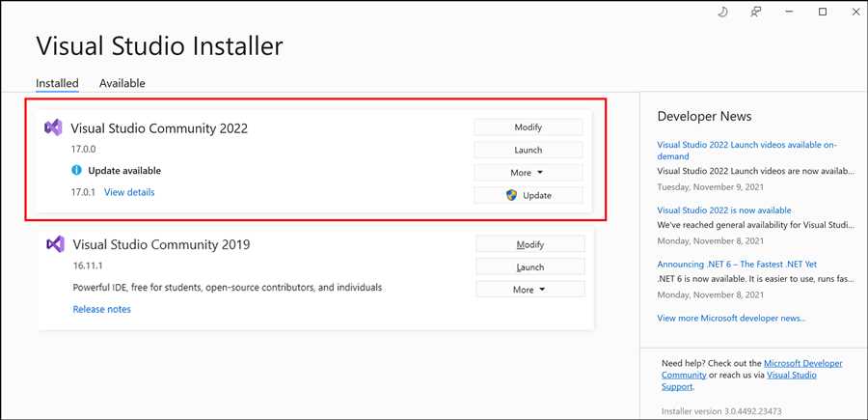Click the Powerful IDE description text
868x420 pixels.
[x=227, y=288]
